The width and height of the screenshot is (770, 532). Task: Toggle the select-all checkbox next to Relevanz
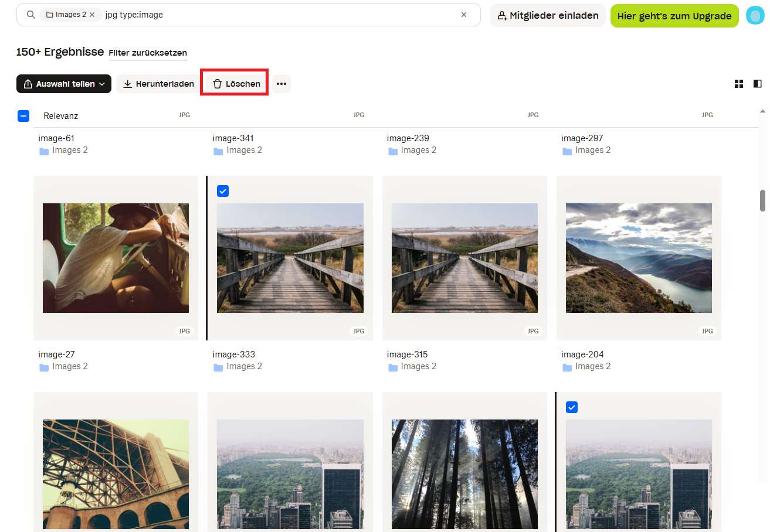[x=23, y=116]
